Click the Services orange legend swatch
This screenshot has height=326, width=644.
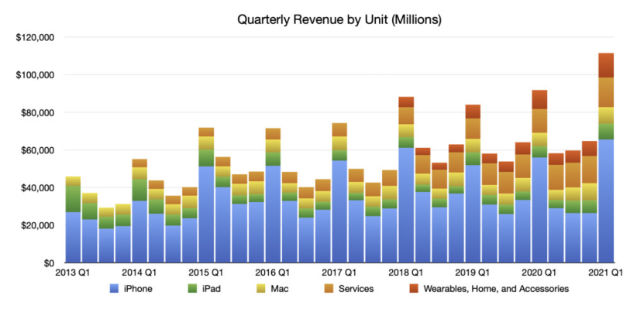tap(329, 289)
